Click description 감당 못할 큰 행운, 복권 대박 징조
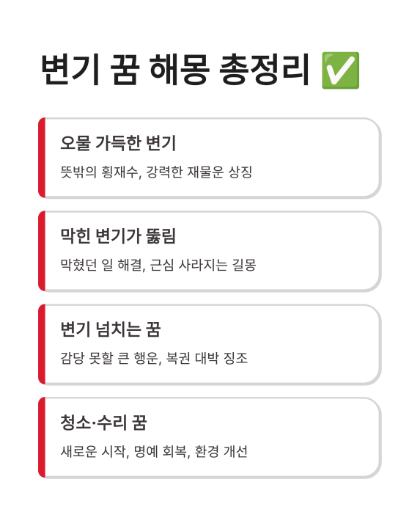 pos(154,358)
